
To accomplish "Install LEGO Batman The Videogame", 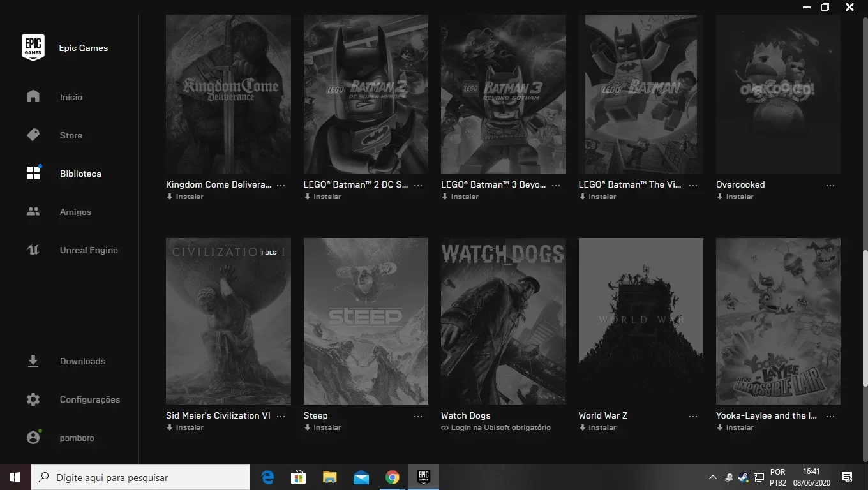I will tap(597, 197).
